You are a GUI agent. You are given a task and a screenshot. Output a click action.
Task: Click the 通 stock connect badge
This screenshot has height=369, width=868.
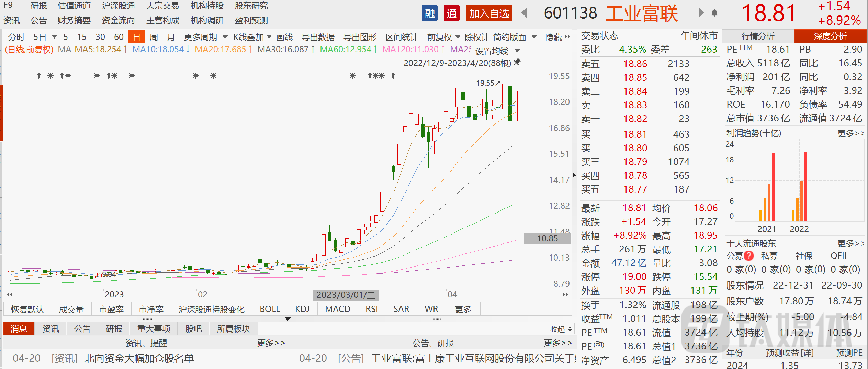click(x=451, y=13)
